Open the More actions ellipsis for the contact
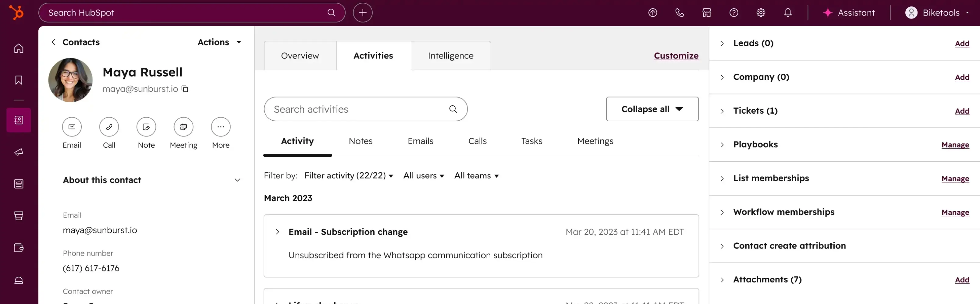The image size is (980, 304). (220, 127)
